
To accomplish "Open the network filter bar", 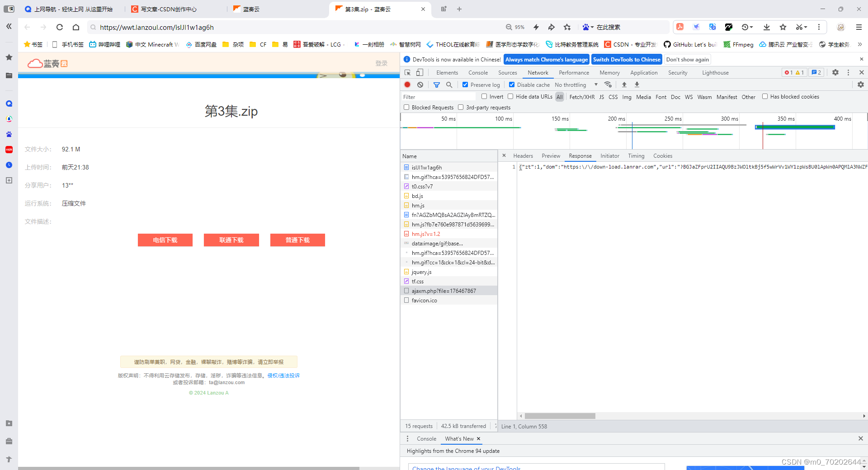I will [436, 85].
